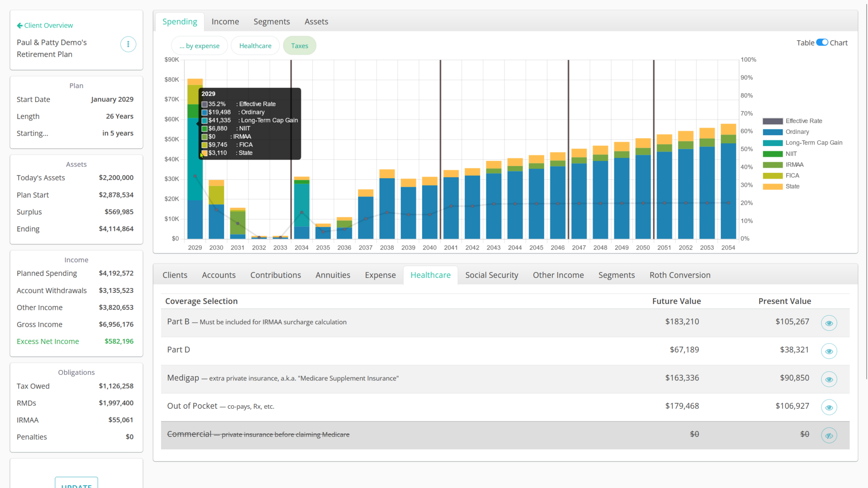Switch the Table/Chart toggle

pos(822,42)
